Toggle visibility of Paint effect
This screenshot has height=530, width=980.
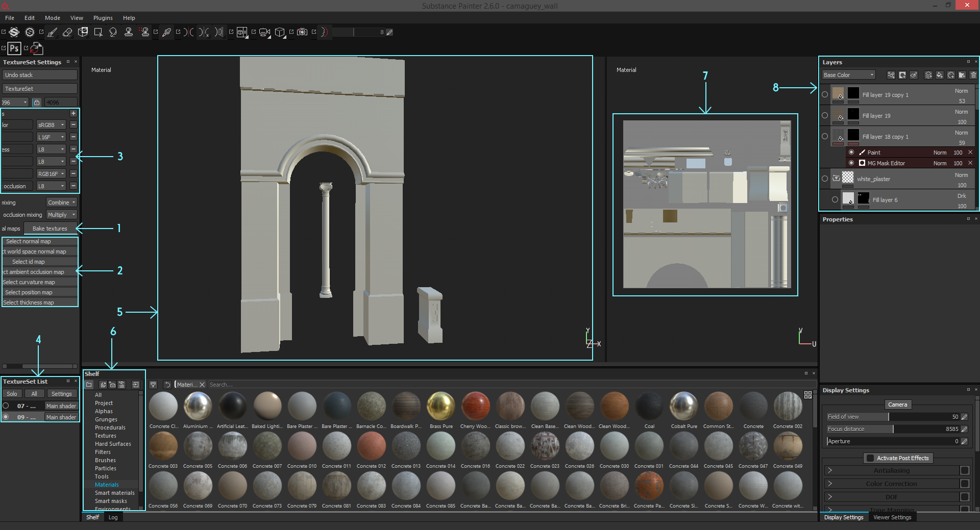pos(851,152)
